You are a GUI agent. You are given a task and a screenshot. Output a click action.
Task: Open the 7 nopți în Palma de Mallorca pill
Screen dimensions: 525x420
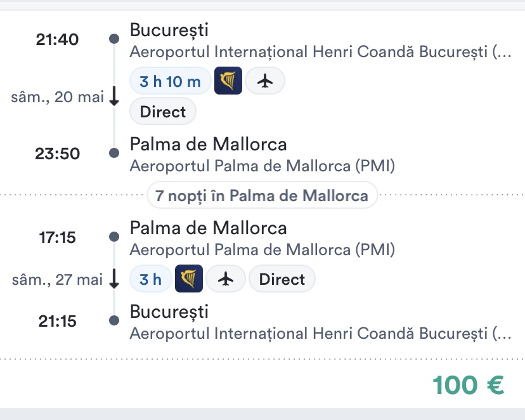pos(262,195)
